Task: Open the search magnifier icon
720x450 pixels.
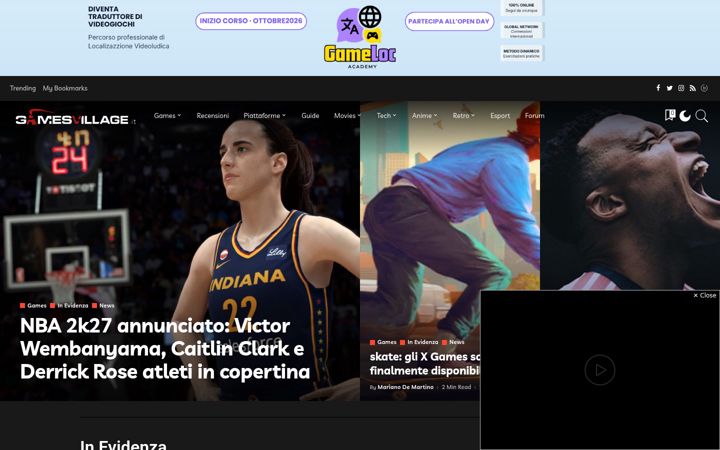Action: click(702, 116)
